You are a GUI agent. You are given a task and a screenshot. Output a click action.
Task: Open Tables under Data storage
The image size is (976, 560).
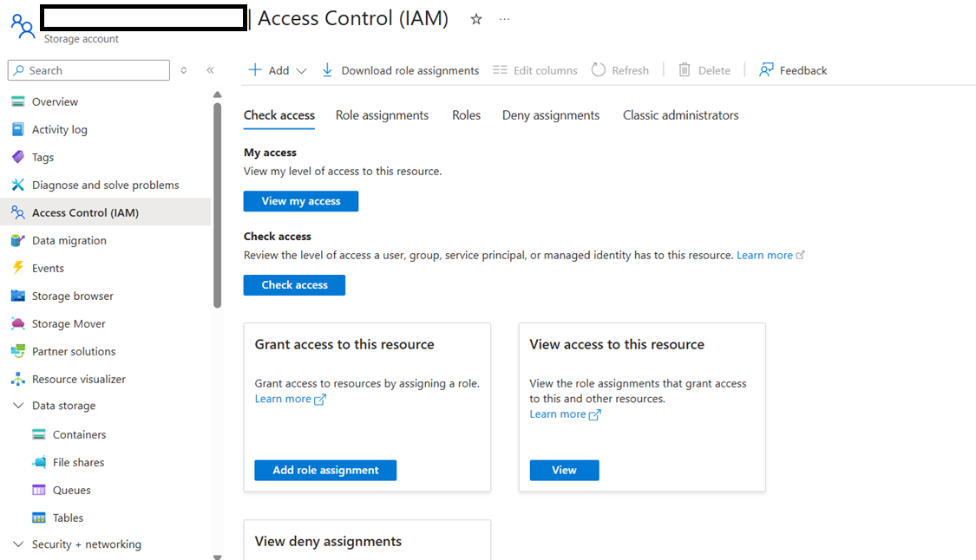pyautogui.click(x=65, y=517)
